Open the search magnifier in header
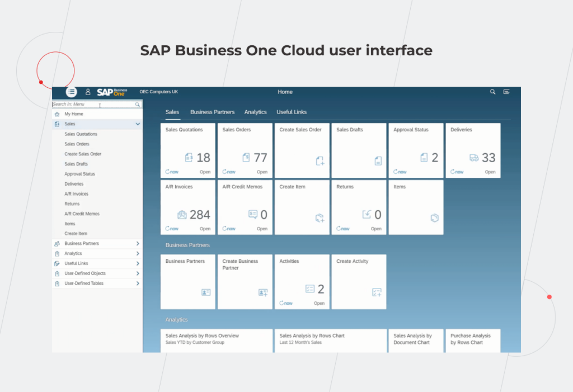Screen dimensions: 573x392 (x=492, y=92)
